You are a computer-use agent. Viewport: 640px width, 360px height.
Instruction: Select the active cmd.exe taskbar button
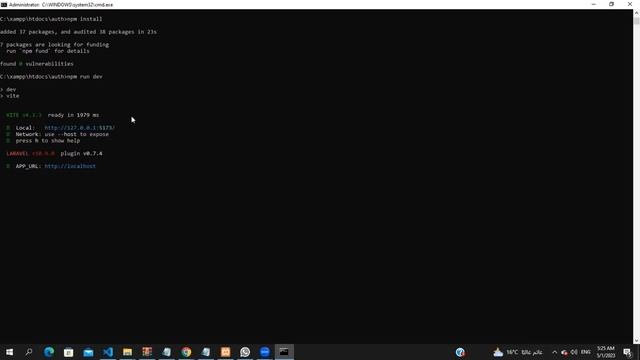(x=284, y=352)
